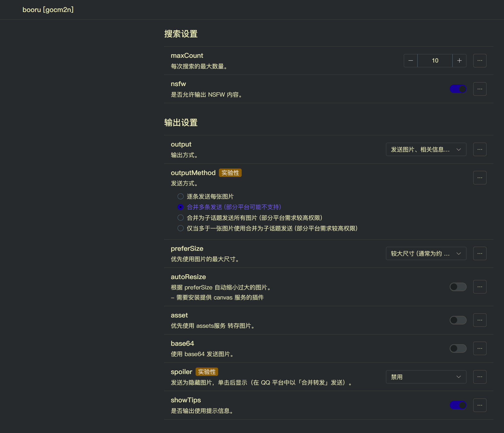The width and height of the screenshot is (504, 433).
Task: Turn off the showTips toggle
Action: (x=458, y=405)
